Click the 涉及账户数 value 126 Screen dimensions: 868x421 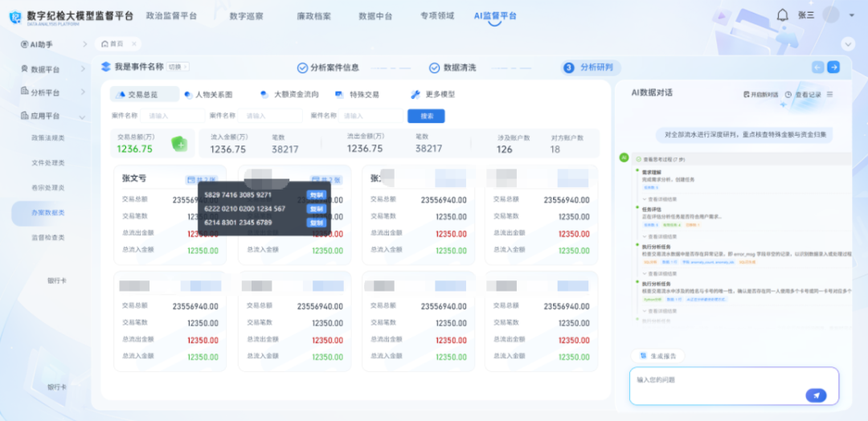pos(504,149)
